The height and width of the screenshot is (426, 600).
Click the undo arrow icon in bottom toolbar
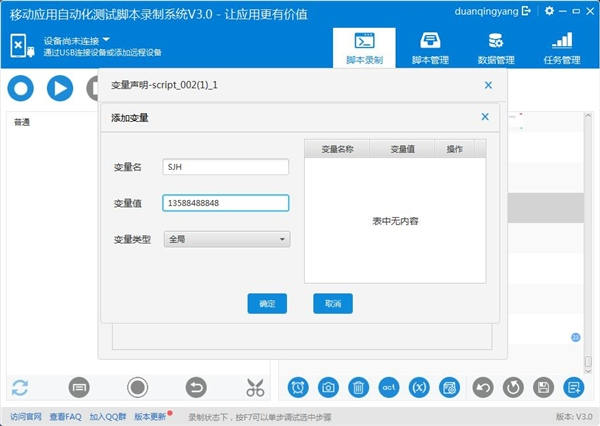[481, 387]
